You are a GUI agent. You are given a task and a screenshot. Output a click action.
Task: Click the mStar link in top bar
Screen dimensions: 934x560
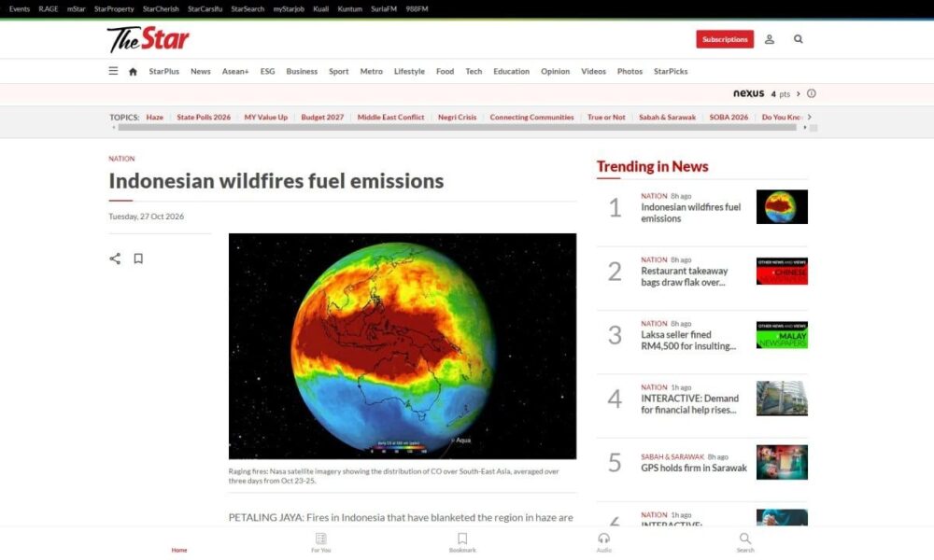click(x=77, y=9)
